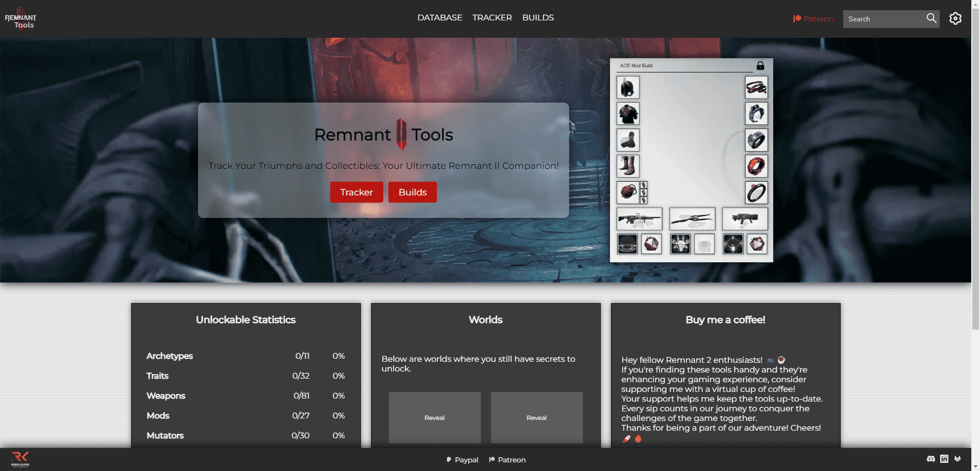Click the Mutators statistics row
The image size is (980, 471).
tap(246, 435)
